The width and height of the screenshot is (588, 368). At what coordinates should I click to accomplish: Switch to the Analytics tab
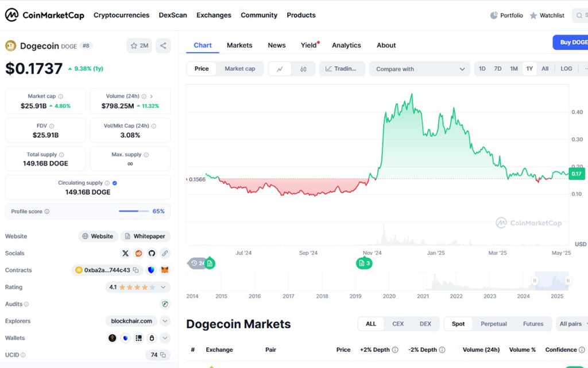[346, 45]
